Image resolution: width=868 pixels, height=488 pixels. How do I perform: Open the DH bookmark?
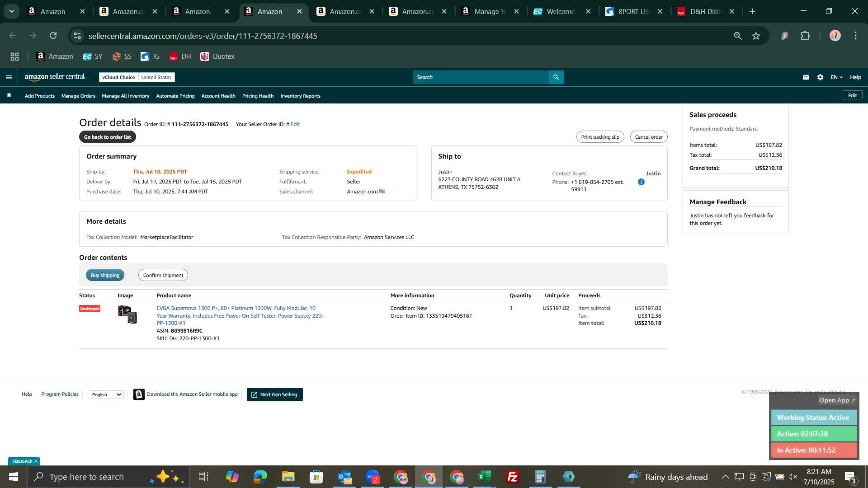click(180, 56)
